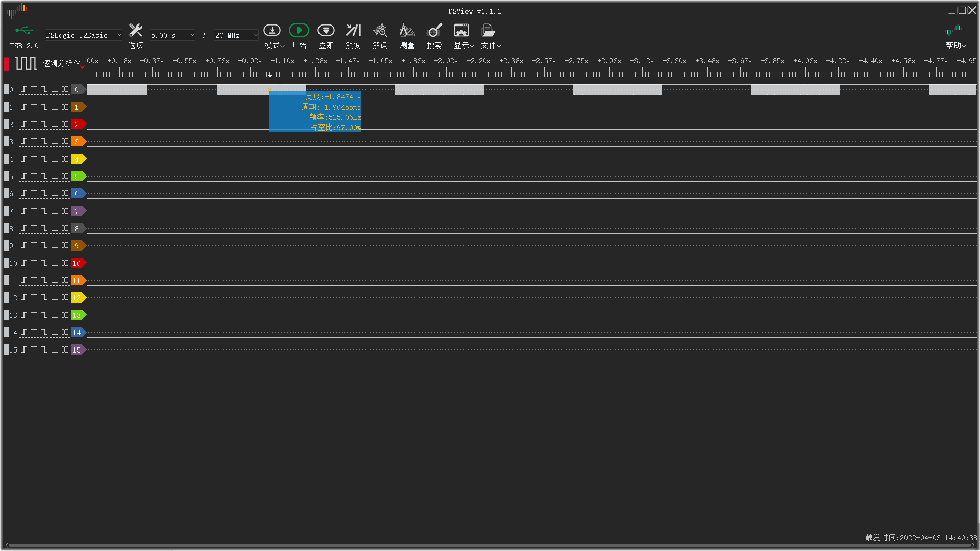Viewport: 980px width, 551px height.
Task: Click the horizontal scrollbar at the bottom
Action: coord(490,545)
